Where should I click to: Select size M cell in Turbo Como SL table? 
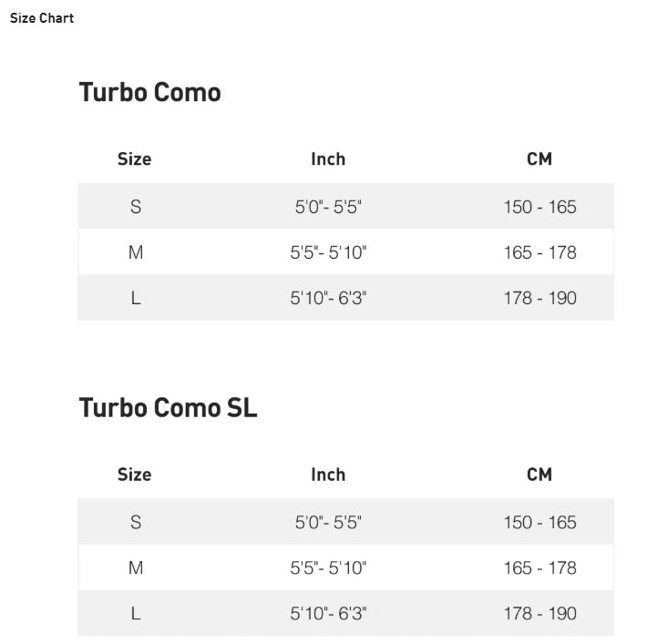click(x=136, y=567)
